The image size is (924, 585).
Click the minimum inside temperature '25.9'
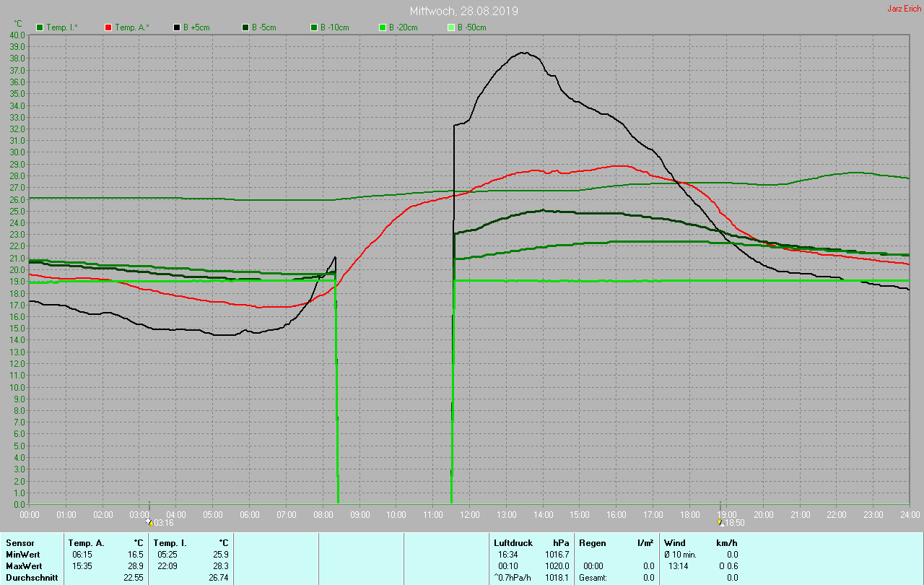[x=221, y=554]
